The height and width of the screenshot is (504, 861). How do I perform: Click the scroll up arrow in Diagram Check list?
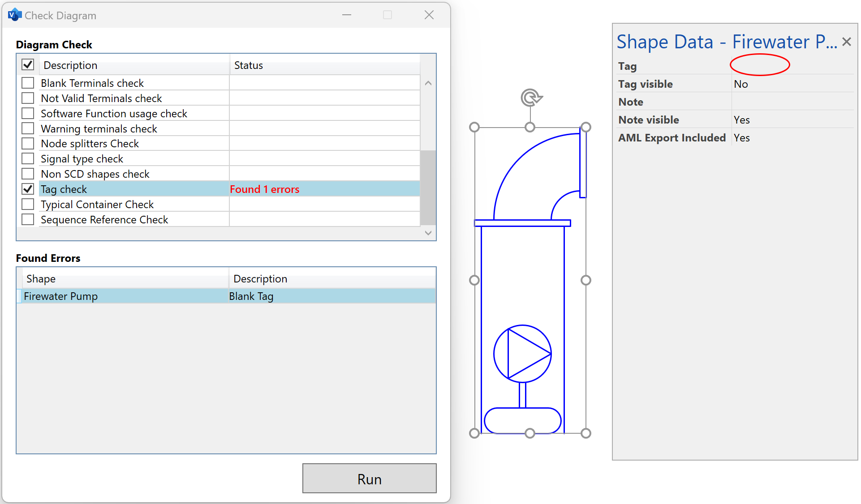[428, 83]
